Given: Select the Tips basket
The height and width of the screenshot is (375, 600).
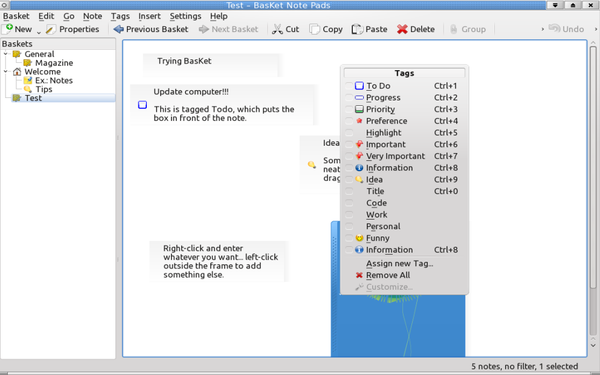Looking at the screenshot, I should point(44,89).
